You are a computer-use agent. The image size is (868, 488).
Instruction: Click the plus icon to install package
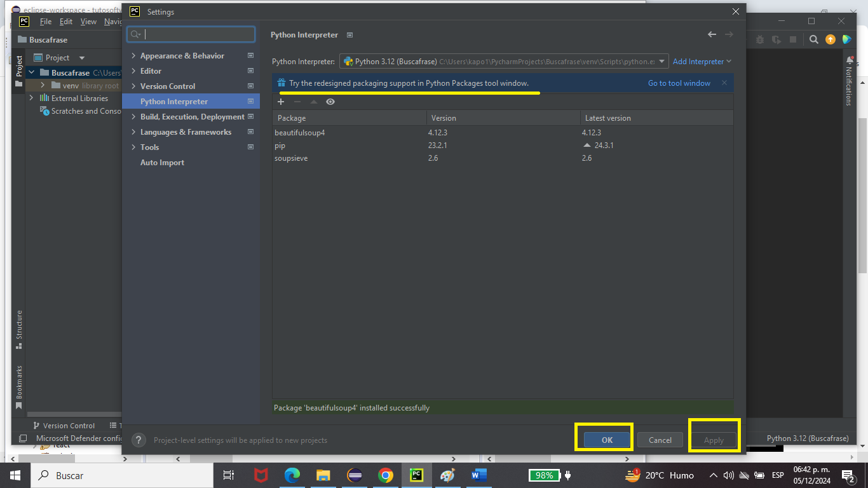point(281,102)
